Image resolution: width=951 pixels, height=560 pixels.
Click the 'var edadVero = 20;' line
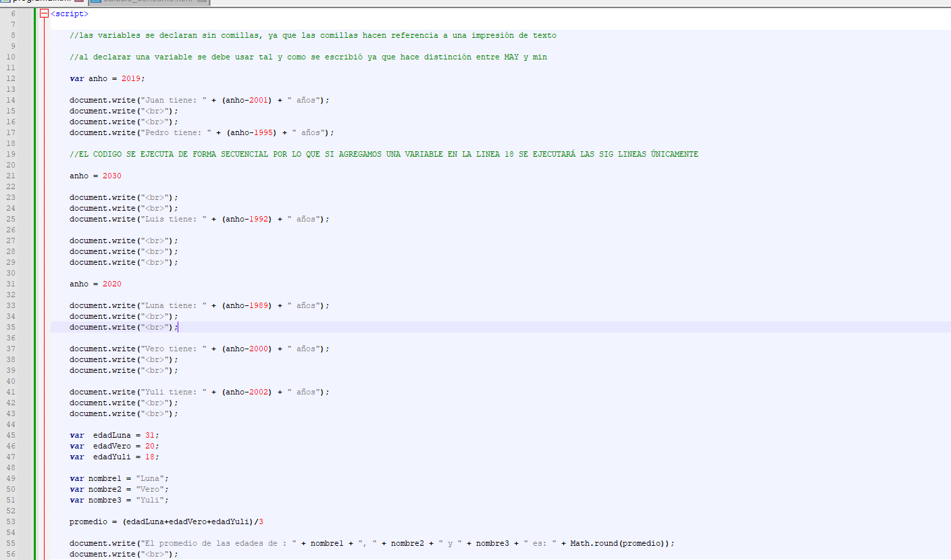coord(114,446)
